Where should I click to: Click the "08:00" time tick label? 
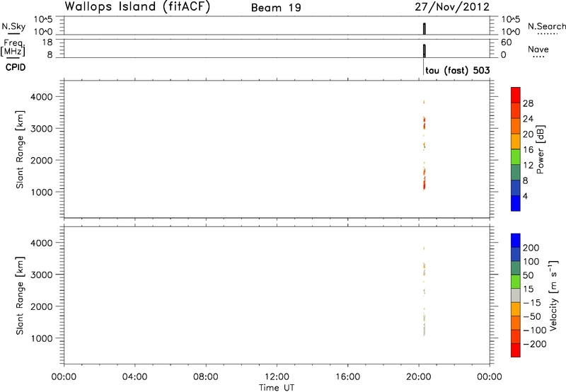click(x=205, y=377)
